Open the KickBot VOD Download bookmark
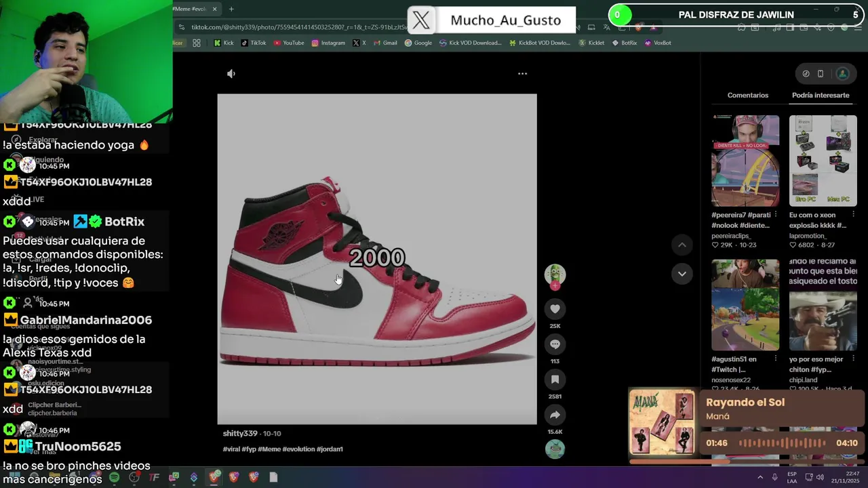 click(x=539, y=43)
